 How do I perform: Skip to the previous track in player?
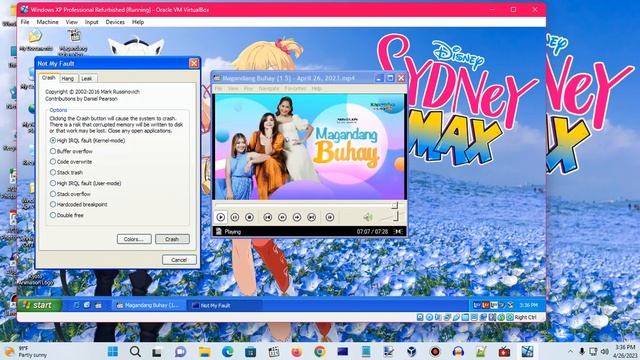pos(267,217)
